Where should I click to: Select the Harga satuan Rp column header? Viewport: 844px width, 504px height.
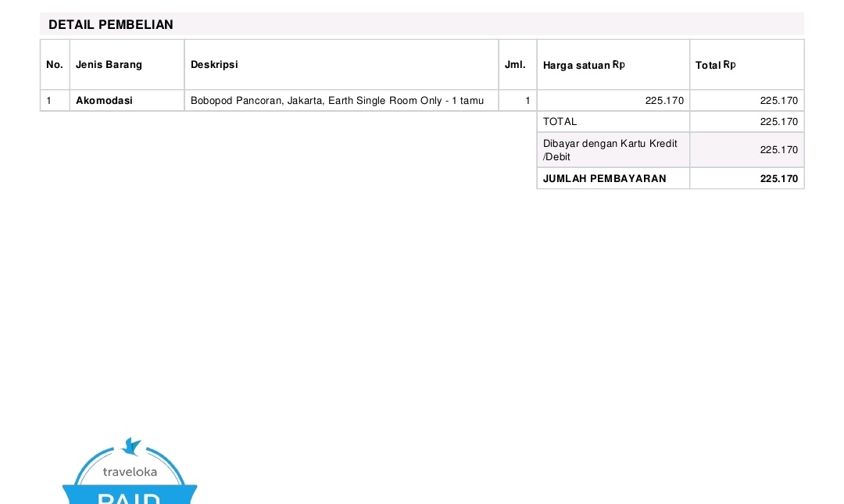(x=613, y=65)
